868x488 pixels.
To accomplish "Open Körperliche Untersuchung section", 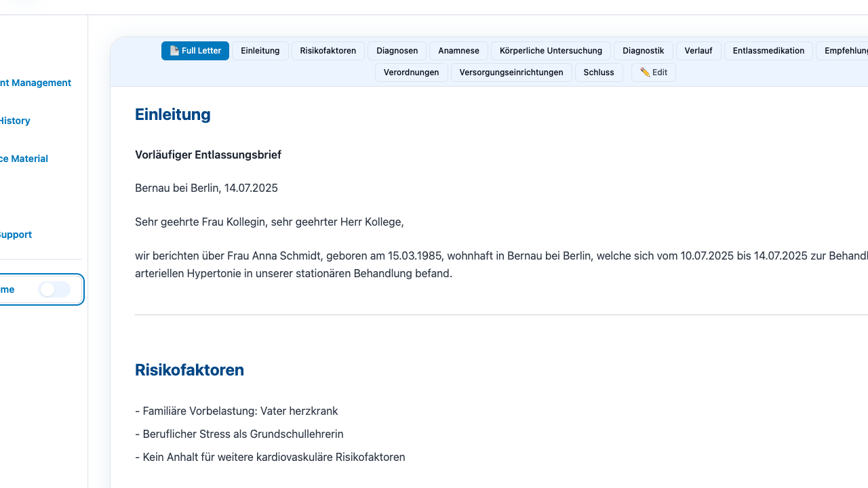I will click(x=551, y=51).
